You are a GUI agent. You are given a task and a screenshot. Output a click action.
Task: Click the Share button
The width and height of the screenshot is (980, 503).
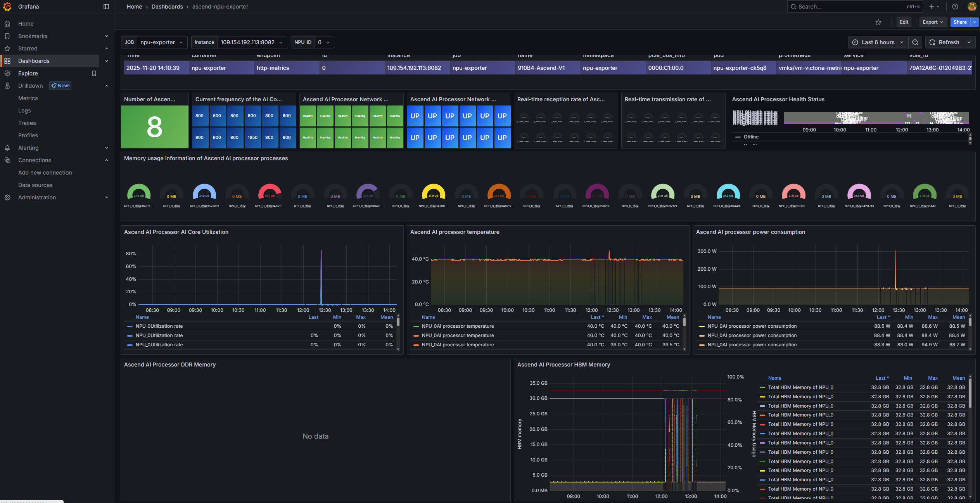pos(960,22)
